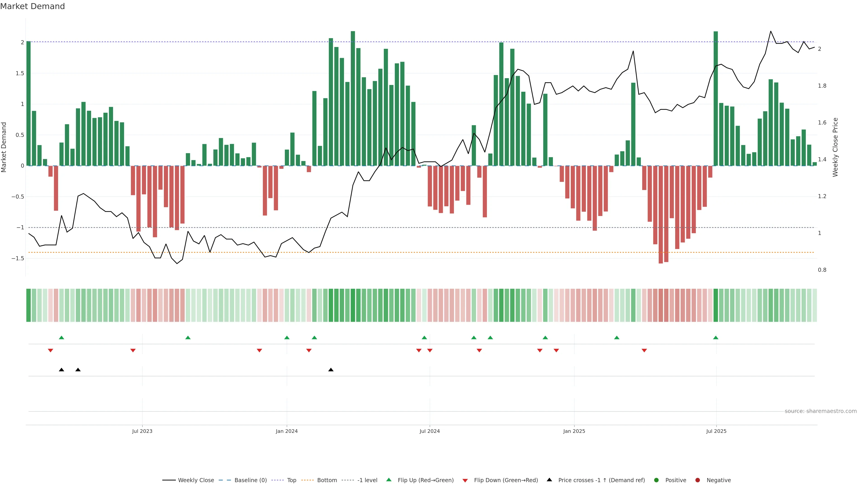Viewport: 868px width, 488px height.
Task: Click the green Positive circle in legend
Action: [x=656, y=480]
